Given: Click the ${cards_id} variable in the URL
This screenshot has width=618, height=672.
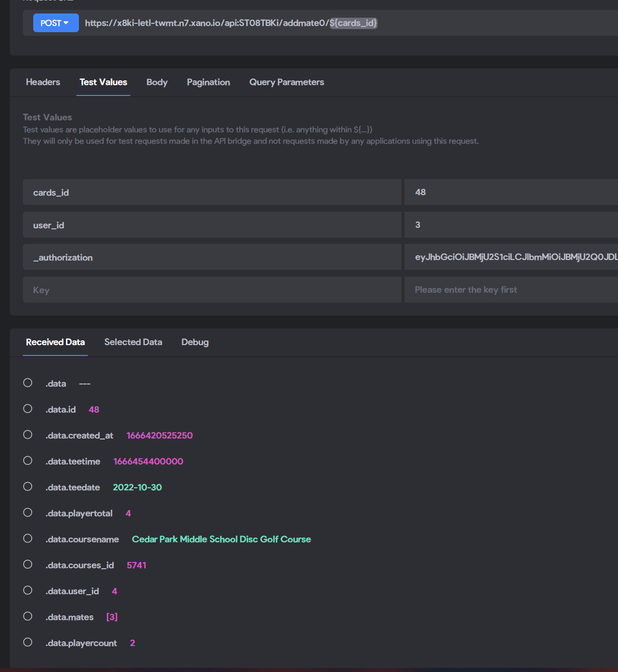Looking at the screenshot, I should point(354,23).
